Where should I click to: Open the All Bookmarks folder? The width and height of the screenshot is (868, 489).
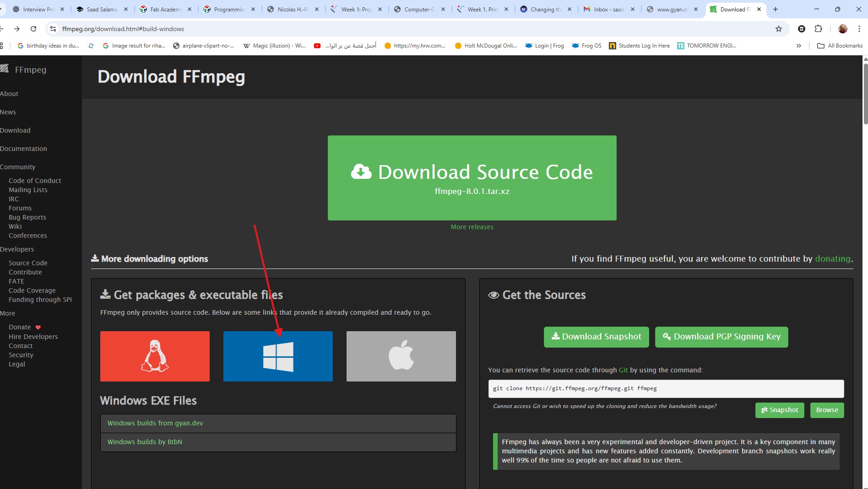click(x=840, y=46)
